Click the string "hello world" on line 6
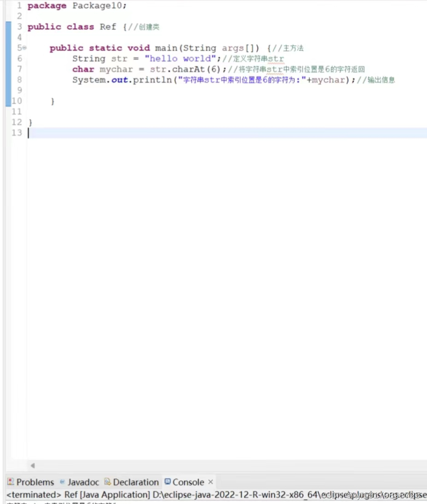427x504 pixels. [180, 59]
